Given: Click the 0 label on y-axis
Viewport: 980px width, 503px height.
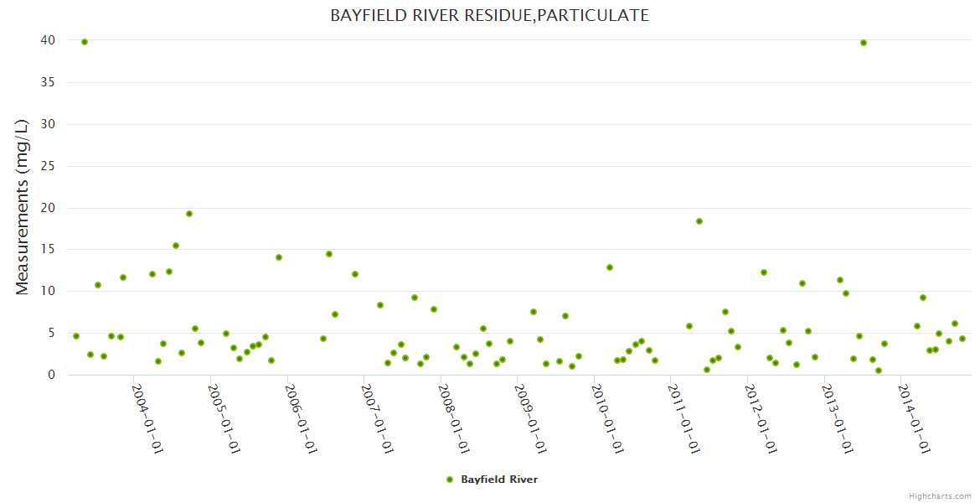Looking at the screenshot, I should (x=51, y=375).
